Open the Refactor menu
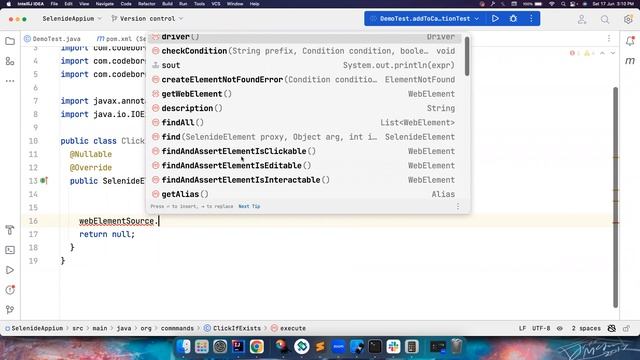 pos(147,4)
